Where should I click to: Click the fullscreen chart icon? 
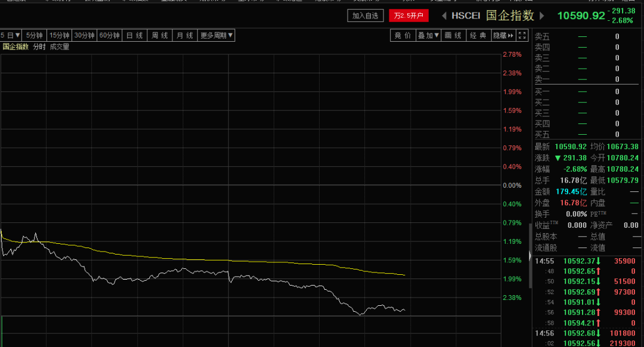pyautogui.click(x=522, y=35)
